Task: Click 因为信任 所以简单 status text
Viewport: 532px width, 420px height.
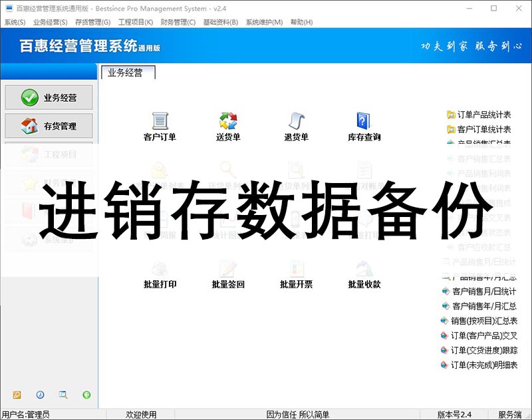Action: point(298,415)
